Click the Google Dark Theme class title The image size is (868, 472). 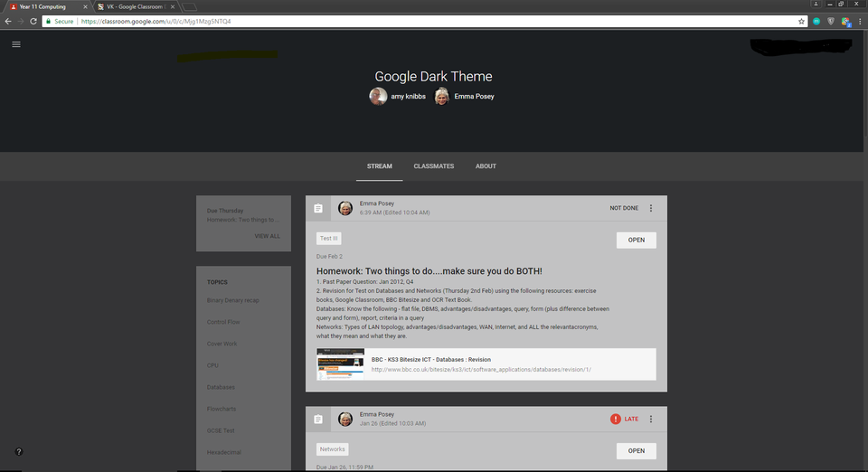coord(433,76)
